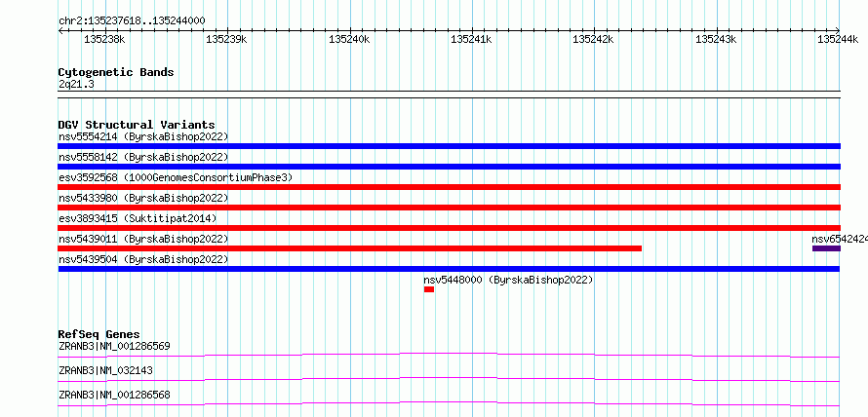This screenshot has width=868, height=417.
Task: Click the shorter red bar under nsv5439011
Action: click(350, 248)
